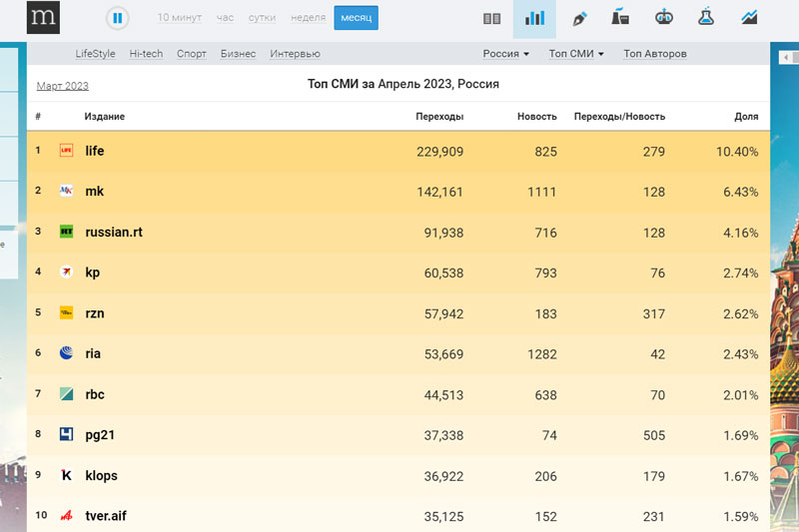Open the lab flask icon

(706, 18)
